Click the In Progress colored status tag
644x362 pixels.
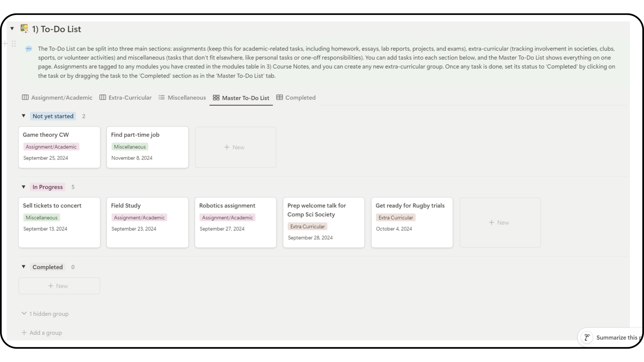pyautogui.click(x=48, y=187)
